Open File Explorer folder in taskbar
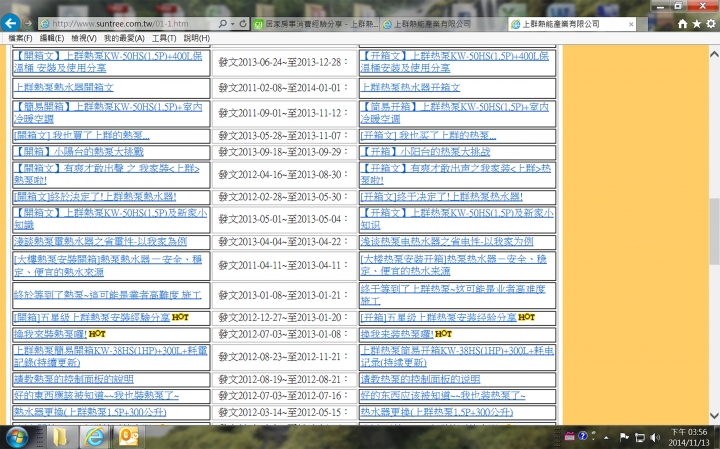The height and width of the screenshot is (449, 720). [x=60, y=437]
